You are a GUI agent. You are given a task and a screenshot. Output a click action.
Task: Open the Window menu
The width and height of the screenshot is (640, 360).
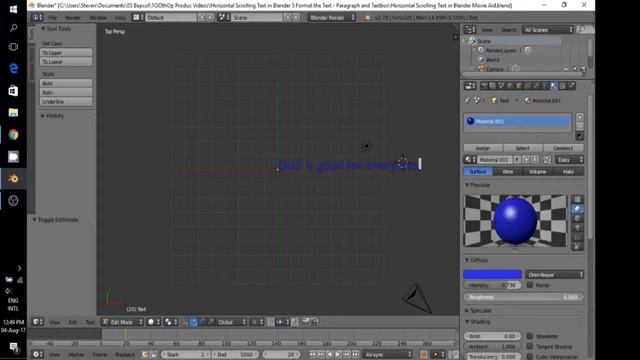[x=98, y=18]
